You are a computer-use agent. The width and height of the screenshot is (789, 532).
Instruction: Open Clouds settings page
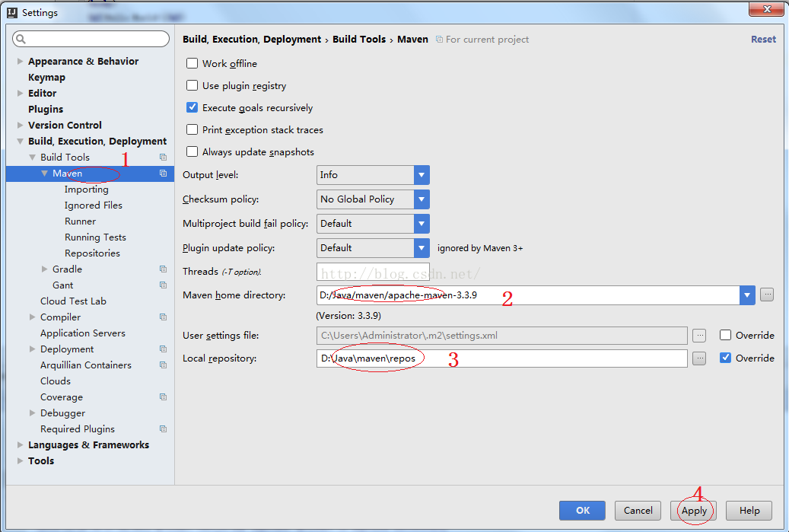coord(56,381)
